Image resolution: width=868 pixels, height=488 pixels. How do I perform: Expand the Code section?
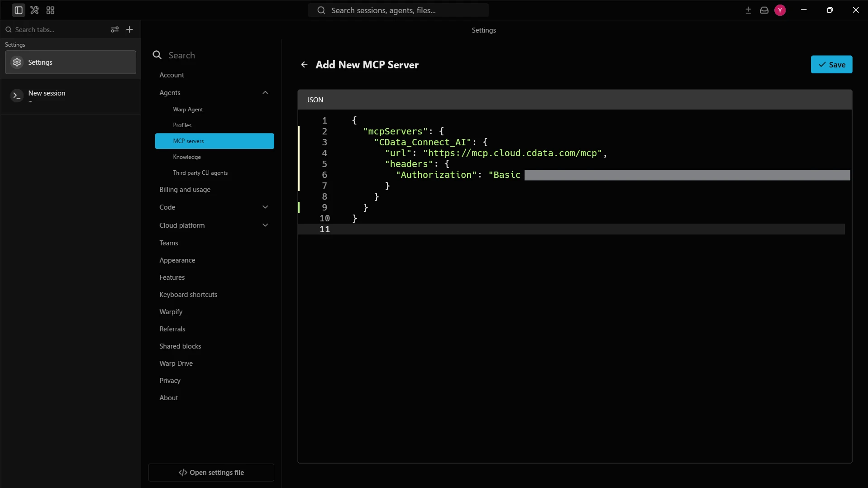[x=265, y=207]
